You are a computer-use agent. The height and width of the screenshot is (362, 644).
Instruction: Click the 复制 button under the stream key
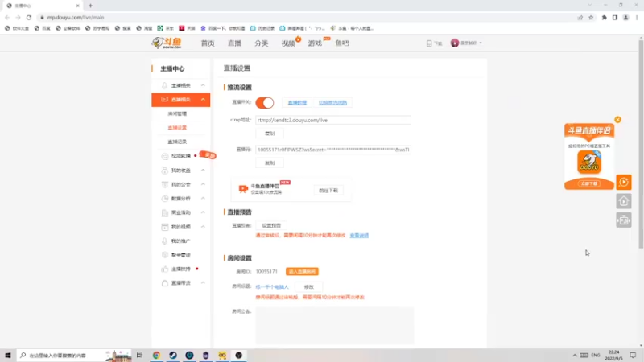[270, 163]
